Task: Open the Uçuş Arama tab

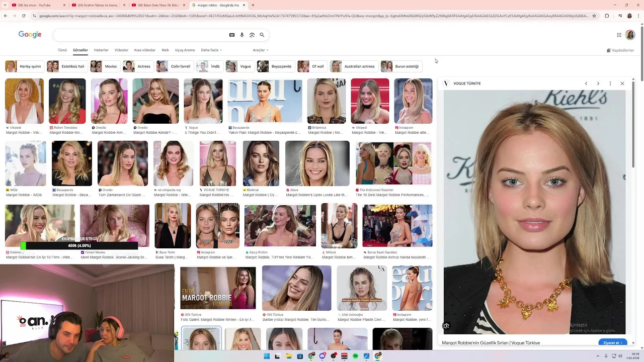Action: click(x=185, y=50)
